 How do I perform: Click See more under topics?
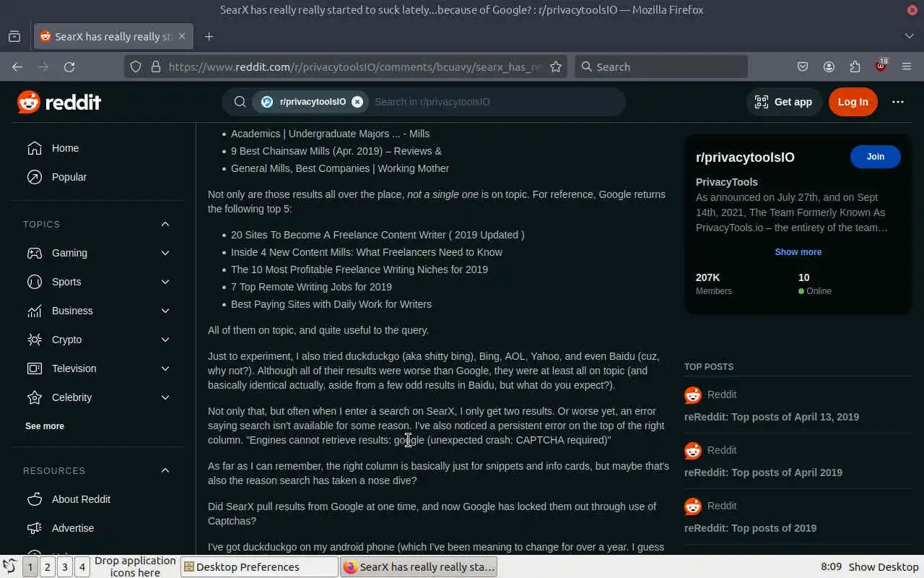coord(45,426)
